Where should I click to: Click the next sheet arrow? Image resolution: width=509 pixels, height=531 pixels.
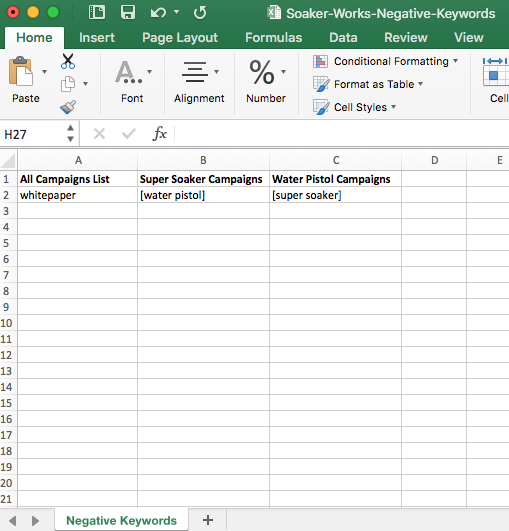click(x=35, y=521)
